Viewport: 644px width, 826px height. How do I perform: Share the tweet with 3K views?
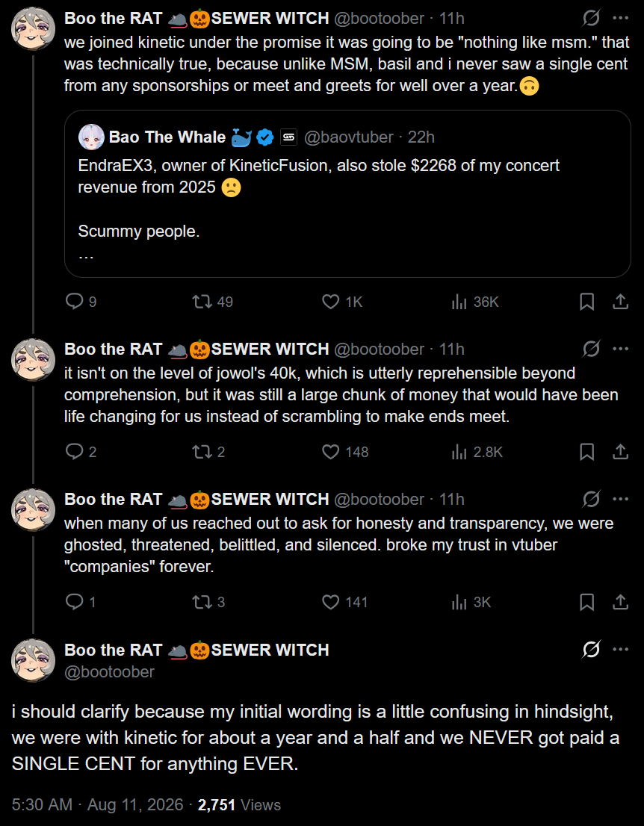pos(621,602)
